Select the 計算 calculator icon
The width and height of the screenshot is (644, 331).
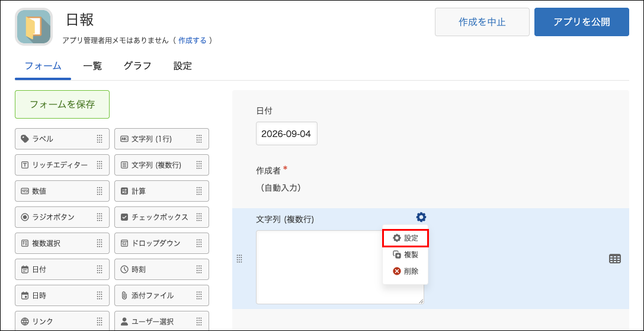coord(124,191)
